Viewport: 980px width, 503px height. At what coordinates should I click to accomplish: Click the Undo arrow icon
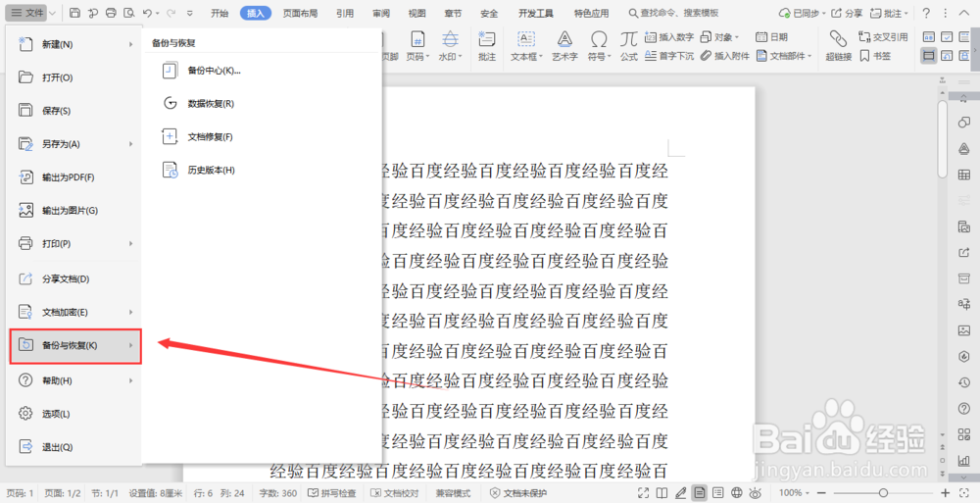tap(147, 13)
